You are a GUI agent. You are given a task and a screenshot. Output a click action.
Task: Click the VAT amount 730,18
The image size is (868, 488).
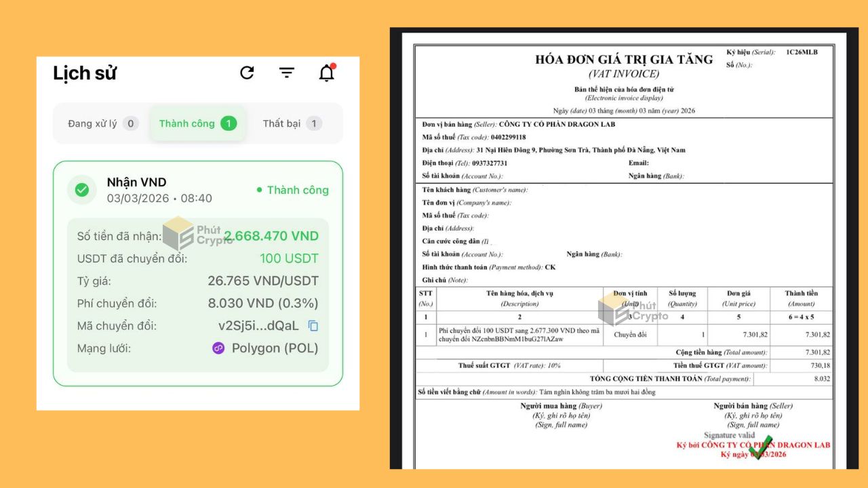point(818,365)
